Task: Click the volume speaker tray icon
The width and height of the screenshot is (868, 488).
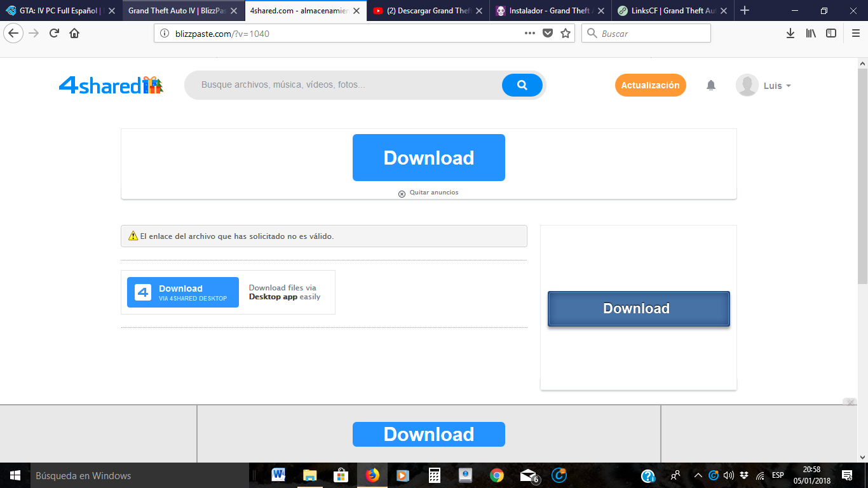Action: (x=729, y=475)
